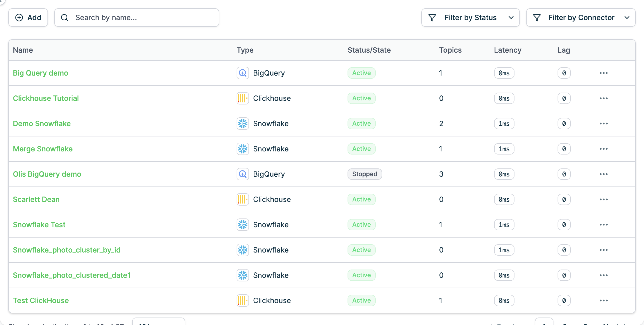Open more actions for Test ClickHouse row
Image resolution: width=644 pixels, height=325 pixels.
[603, 300]
